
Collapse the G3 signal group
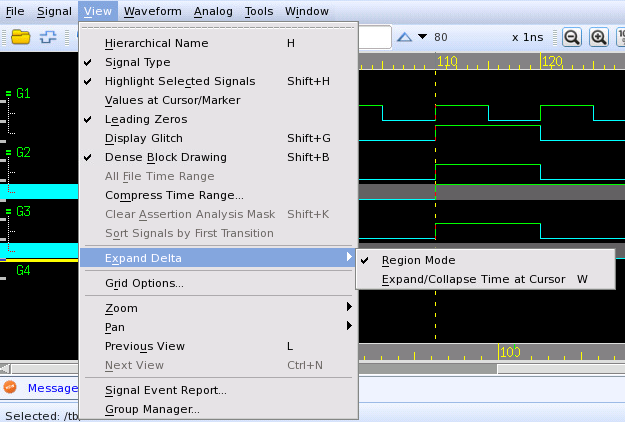click(8, 212)
